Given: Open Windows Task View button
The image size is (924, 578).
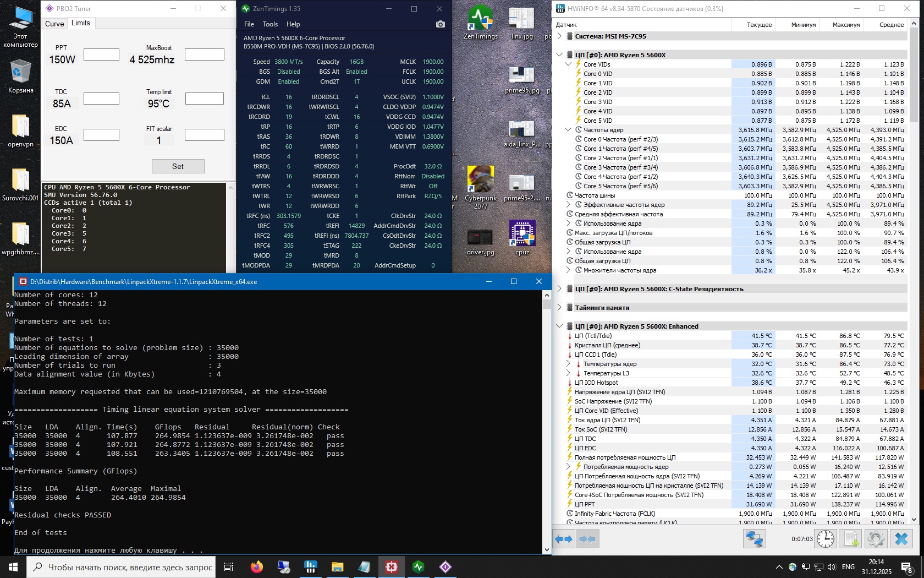Looking at the screenshot, I should 229,566.
